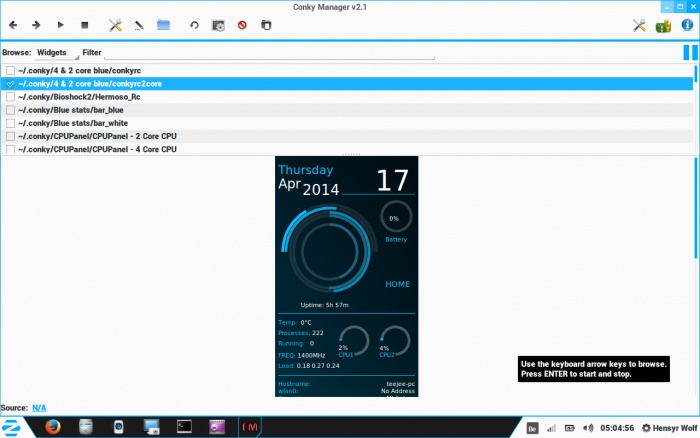The width and height of the screenshot is (700, 438).
Task: Enable the Bioshock2/Hermoso_Rc checkbox
Action: [x=10, y=97]
